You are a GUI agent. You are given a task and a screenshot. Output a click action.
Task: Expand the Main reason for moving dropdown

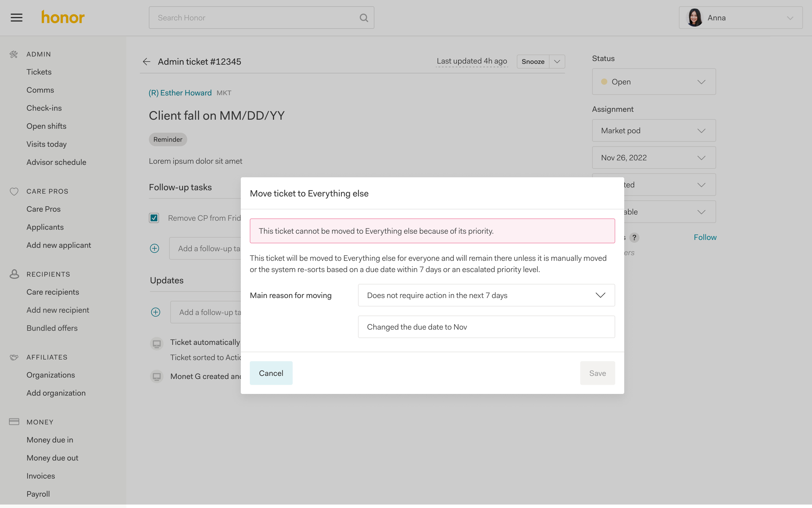coord(486,295)
